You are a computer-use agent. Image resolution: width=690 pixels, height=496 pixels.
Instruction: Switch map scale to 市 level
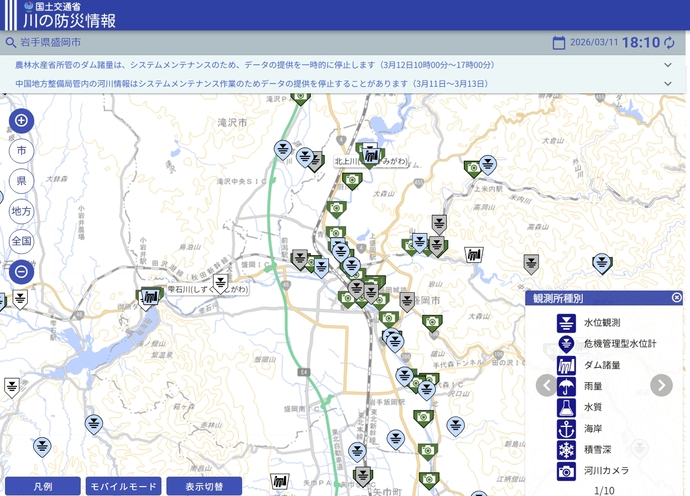[x=22, y=151]
